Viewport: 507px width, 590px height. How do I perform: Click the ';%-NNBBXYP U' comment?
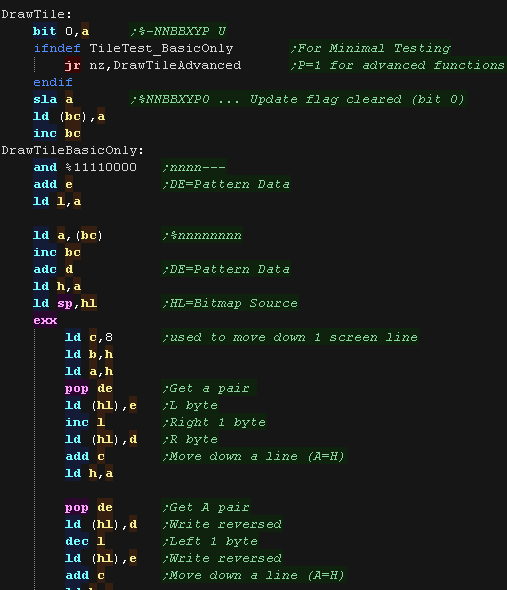coord(178,31)
